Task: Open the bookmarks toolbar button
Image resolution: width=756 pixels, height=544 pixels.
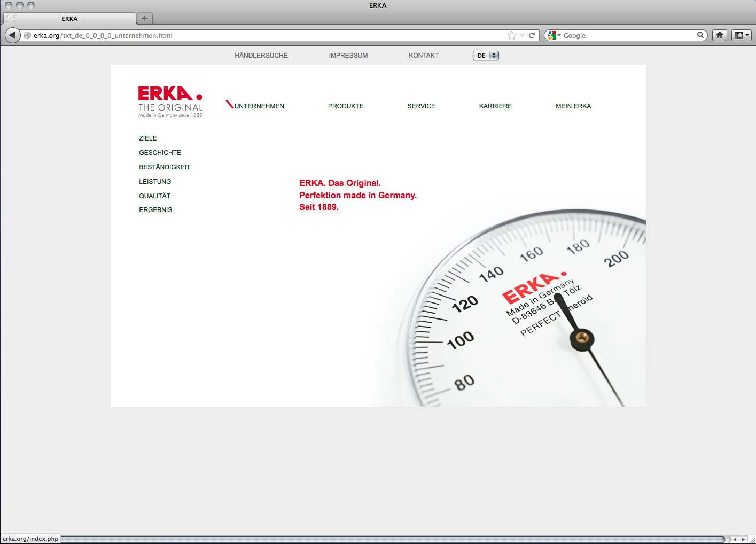Action: [741, 35]
